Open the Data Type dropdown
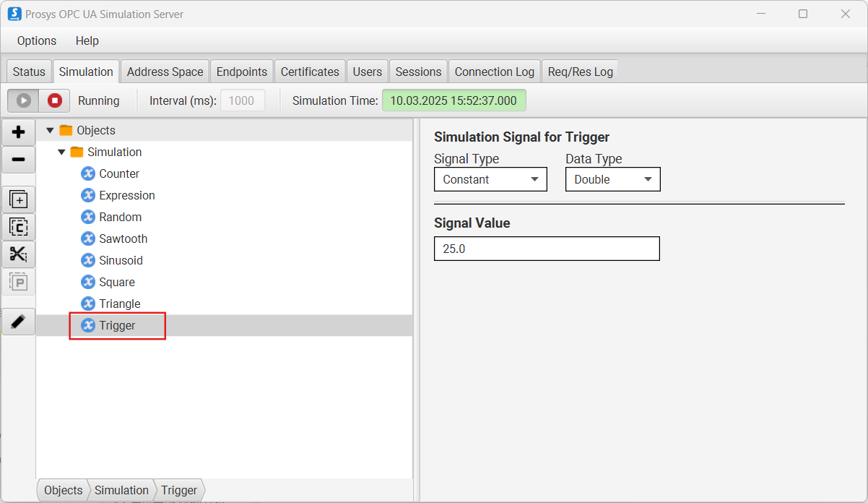The image size is (868, 503). pos(612,179)
